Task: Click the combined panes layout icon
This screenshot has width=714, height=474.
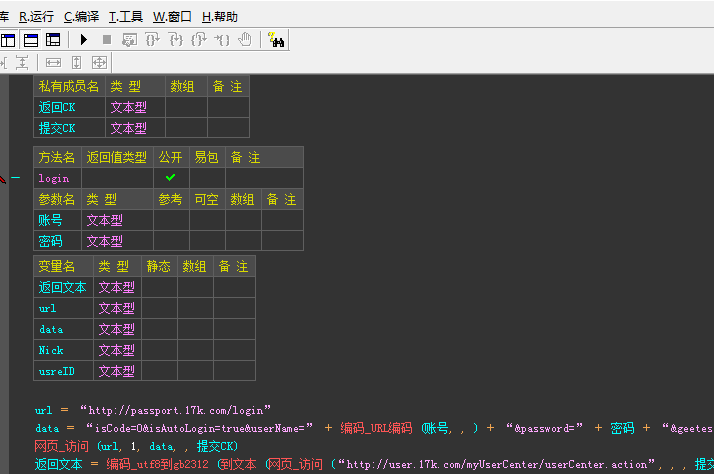Action: click(53, 40)
